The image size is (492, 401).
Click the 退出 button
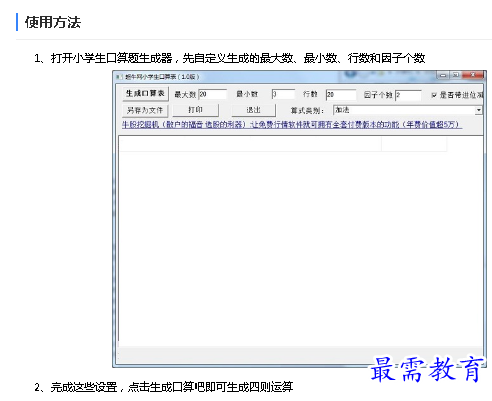tap(253, 110)
